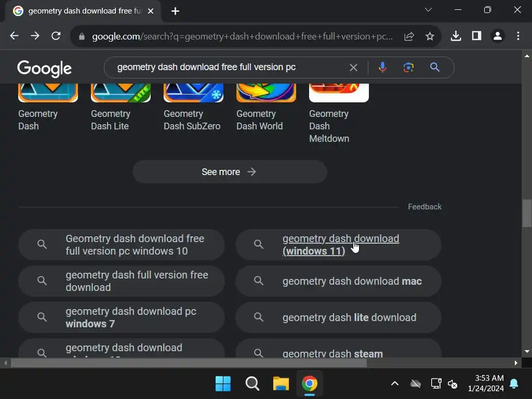
Task: Click the horizontal scrollbar left arrow
Action: click(x=5, y=363)
